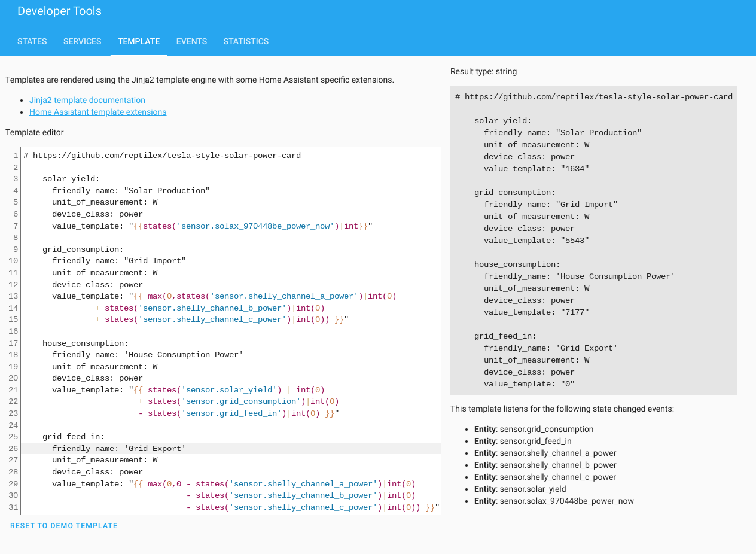Screen dimensions: 756x554
Task: Click value_template "0" in result panel
Action: pos(529,384)
